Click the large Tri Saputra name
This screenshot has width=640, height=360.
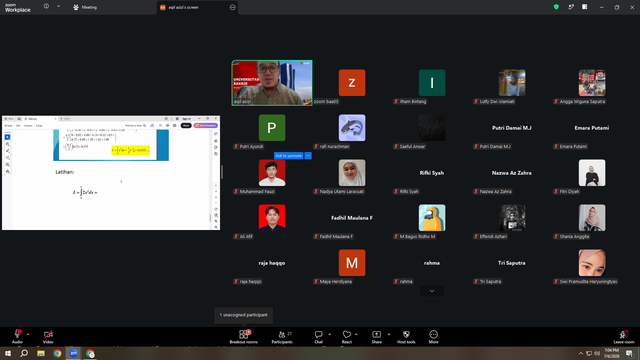511,263
